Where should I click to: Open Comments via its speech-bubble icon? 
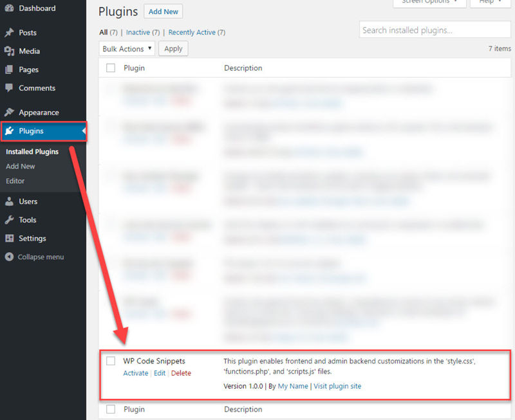(x=11, y=88)
